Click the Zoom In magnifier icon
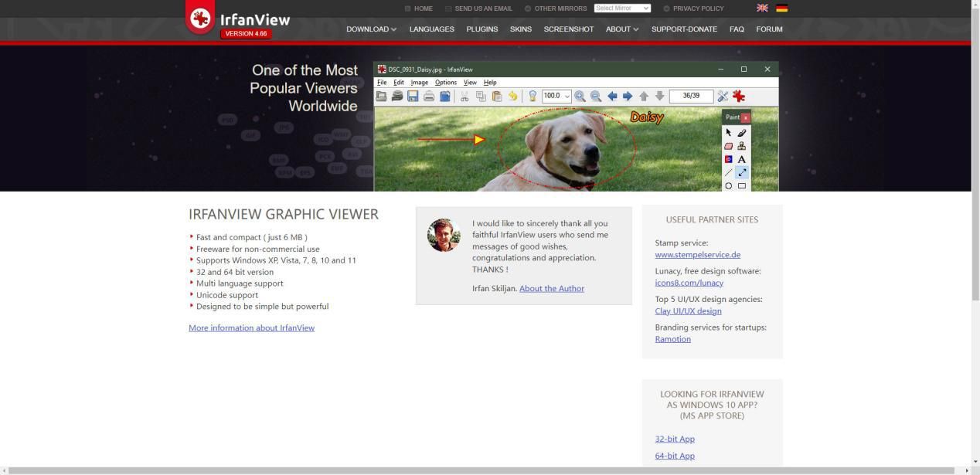 [x=580, y=97]
